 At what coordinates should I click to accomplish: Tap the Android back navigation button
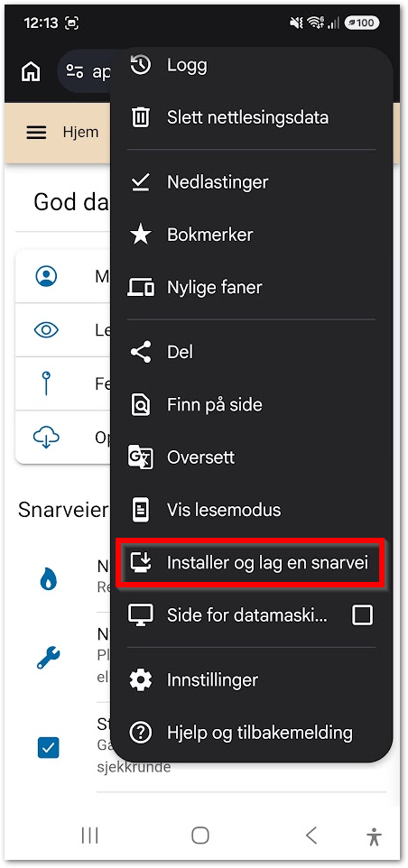point(311,835)
